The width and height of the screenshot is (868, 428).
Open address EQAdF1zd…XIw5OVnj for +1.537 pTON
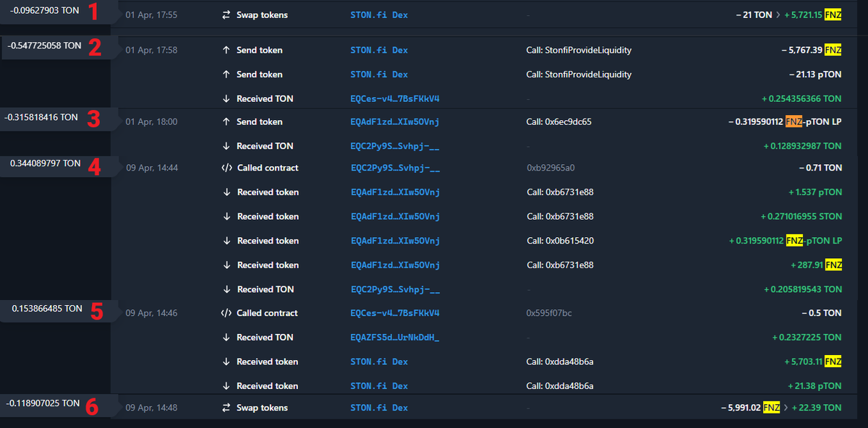tap(396, 192)
